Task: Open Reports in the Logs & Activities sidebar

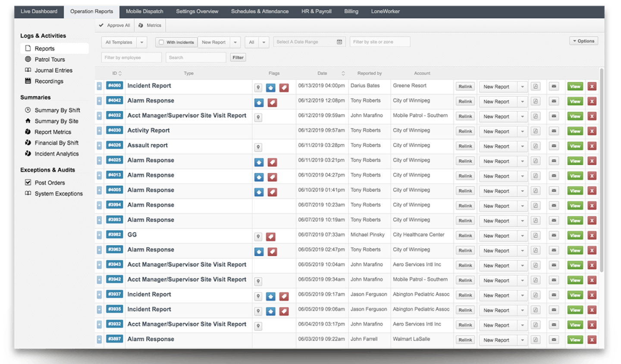Action: tap(54, 48)
